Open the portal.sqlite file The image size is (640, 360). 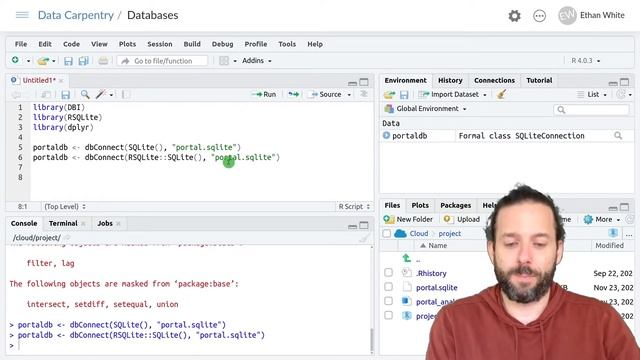pyautogui.click(x=436, y=287)
